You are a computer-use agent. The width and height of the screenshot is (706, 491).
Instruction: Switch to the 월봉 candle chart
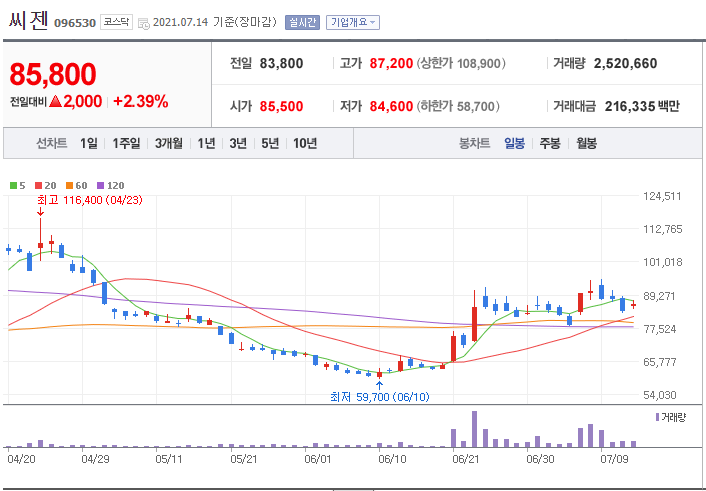[x=586, y=143]
